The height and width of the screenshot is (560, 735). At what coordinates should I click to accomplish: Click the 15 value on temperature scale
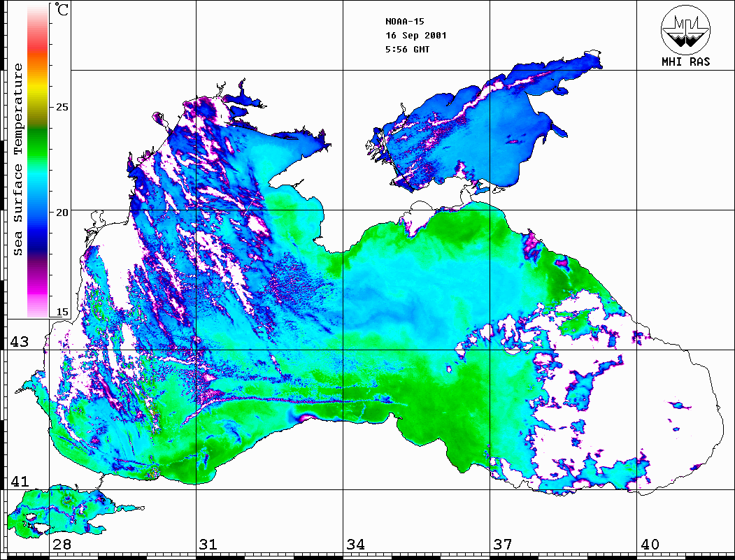(62, 312)
